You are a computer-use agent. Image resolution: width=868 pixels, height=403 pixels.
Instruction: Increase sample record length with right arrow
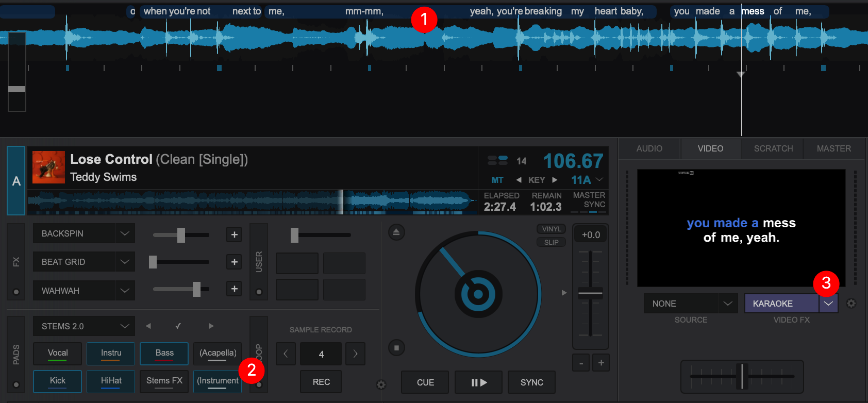pos(355,354)
